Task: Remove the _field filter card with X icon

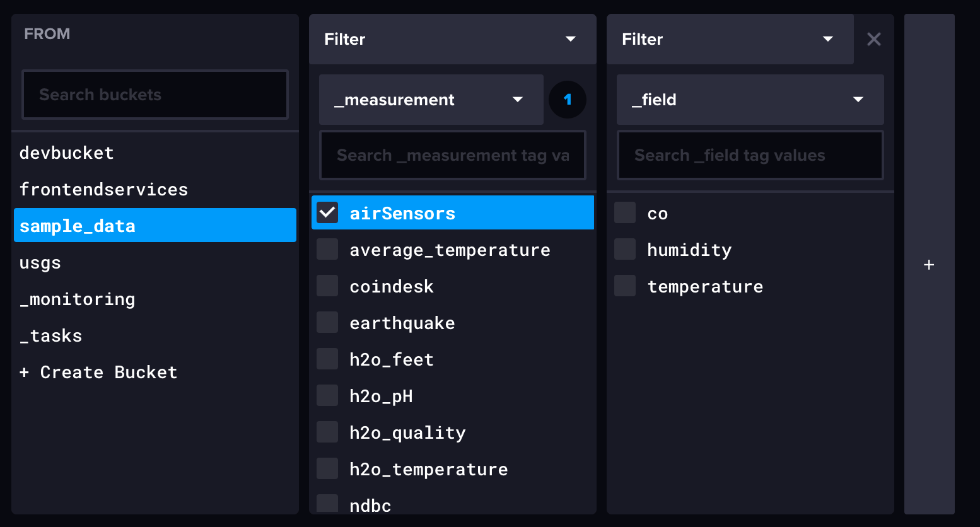Action: (x=874, y=39)
